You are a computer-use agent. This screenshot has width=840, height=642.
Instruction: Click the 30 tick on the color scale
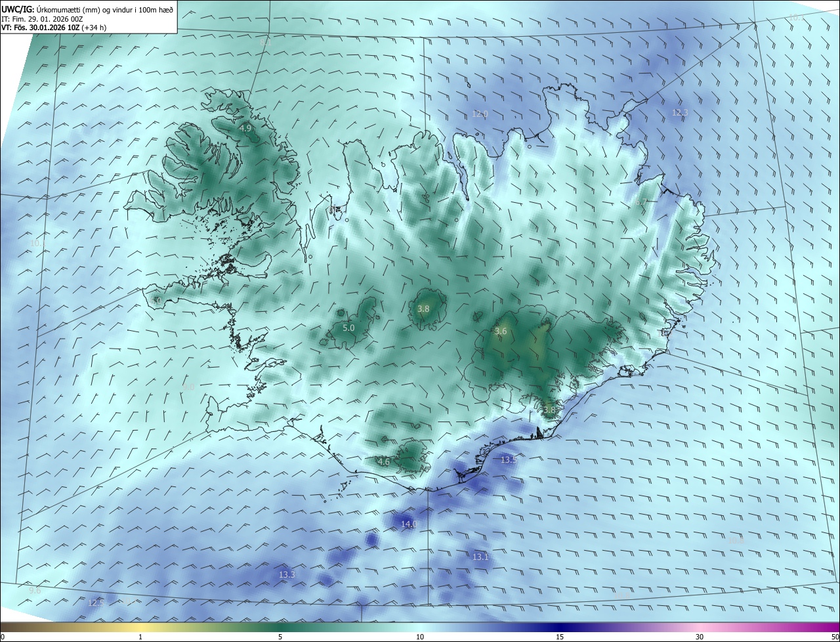point(700,637)
